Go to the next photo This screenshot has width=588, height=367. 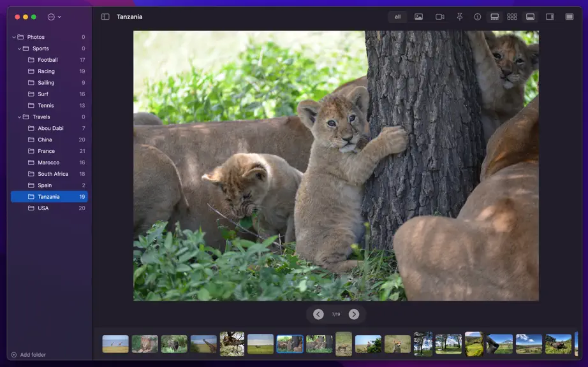(353, 315)
